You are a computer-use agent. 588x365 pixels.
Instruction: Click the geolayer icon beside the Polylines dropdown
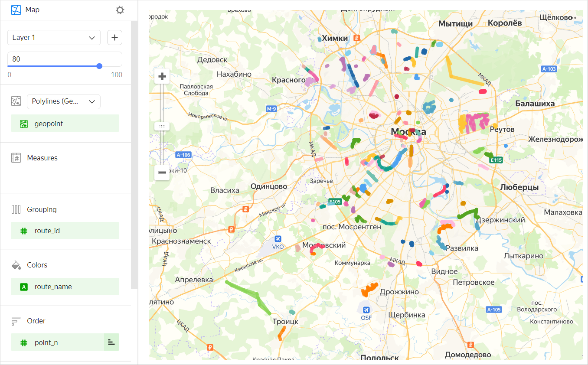tap(16, 101)
